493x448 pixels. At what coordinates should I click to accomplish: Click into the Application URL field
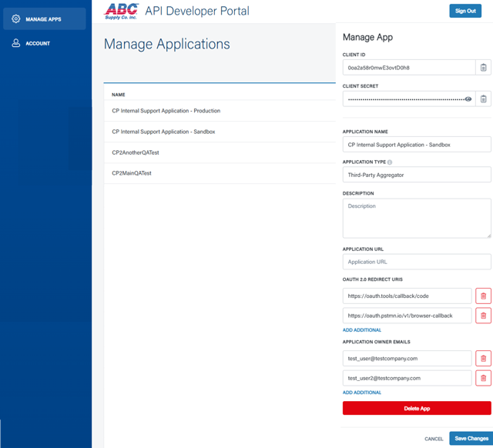(416, 262)
